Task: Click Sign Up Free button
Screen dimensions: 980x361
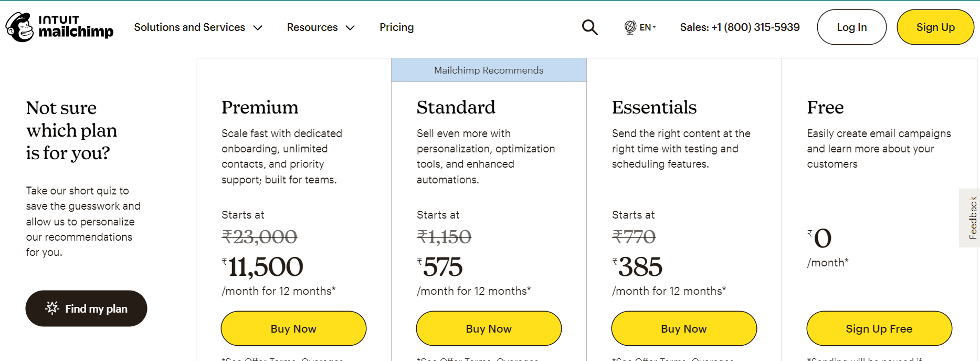Action: tap(879, 328)
